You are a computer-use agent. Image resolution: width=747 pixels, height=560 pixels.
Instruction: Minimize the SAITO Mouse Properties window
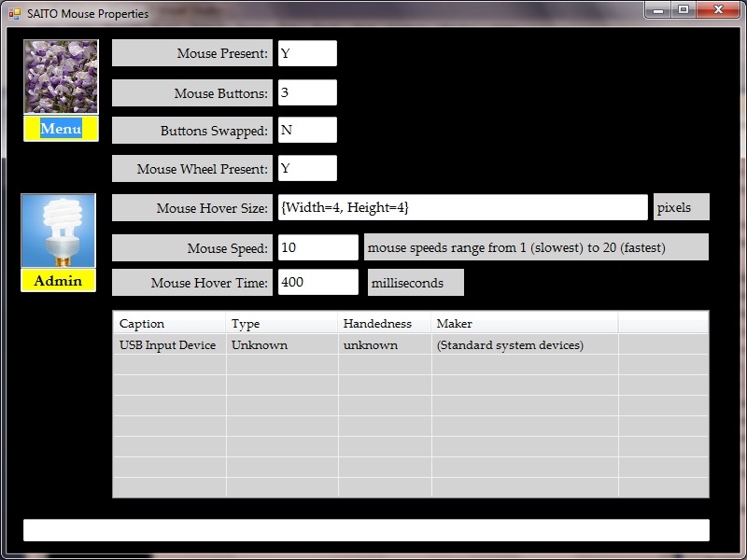659,10
